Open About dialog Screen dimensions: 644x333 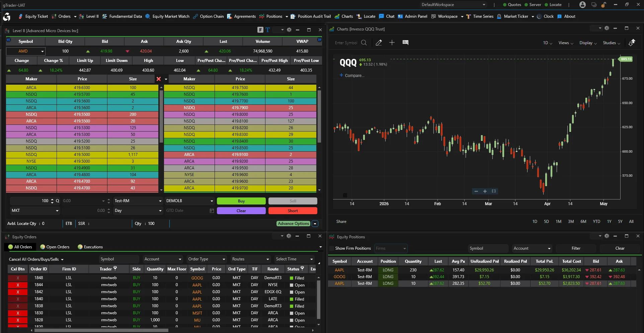(566, 16)
